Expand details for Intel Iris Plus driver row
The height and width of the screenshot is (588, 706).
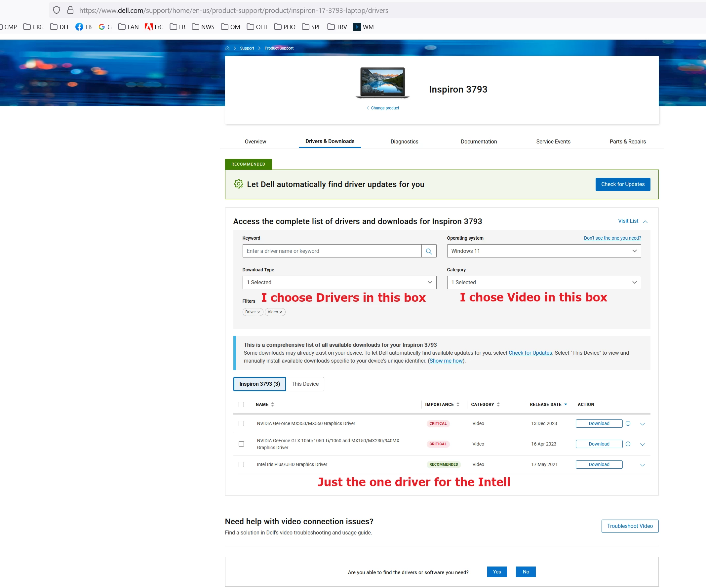pyautogui.click(x=642, y=465)
